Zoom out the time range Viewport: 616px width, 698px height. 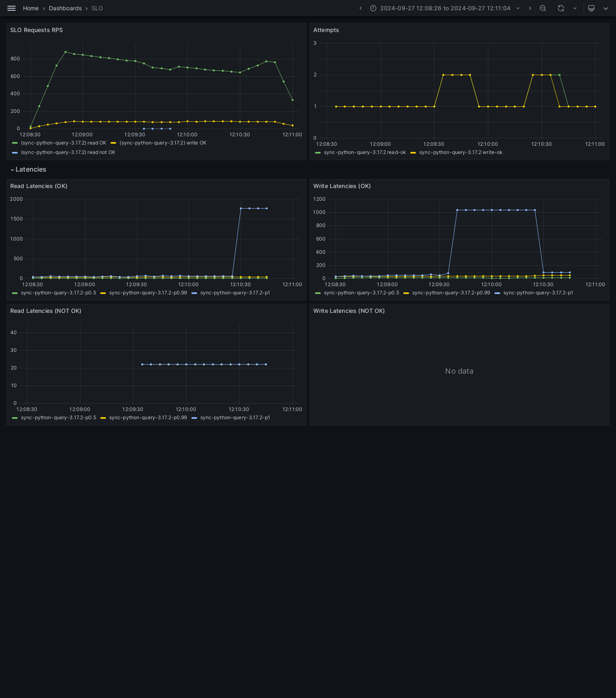[543, 8]
